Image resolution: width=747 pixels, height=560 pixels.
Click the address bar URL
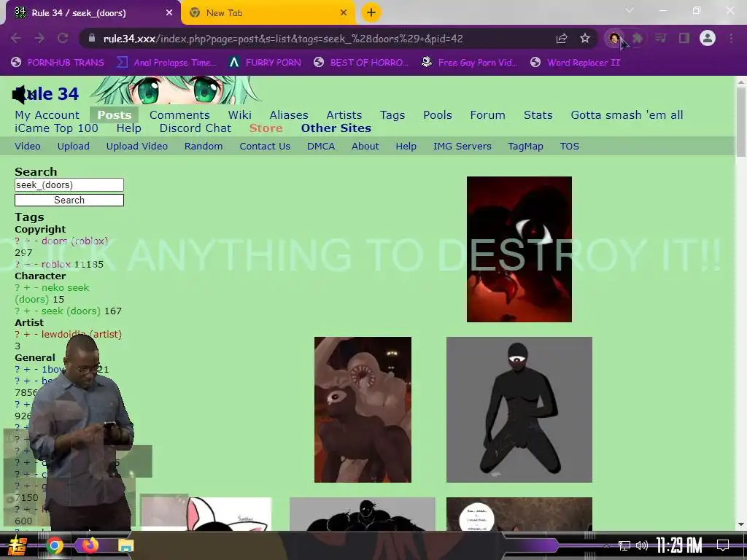(283, 39)
